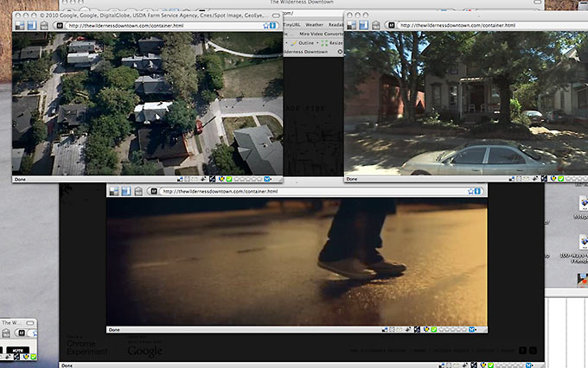
Task: Toggle the toolbar pill button on the satellite-view window title bar
Action: tap(276, 16)
